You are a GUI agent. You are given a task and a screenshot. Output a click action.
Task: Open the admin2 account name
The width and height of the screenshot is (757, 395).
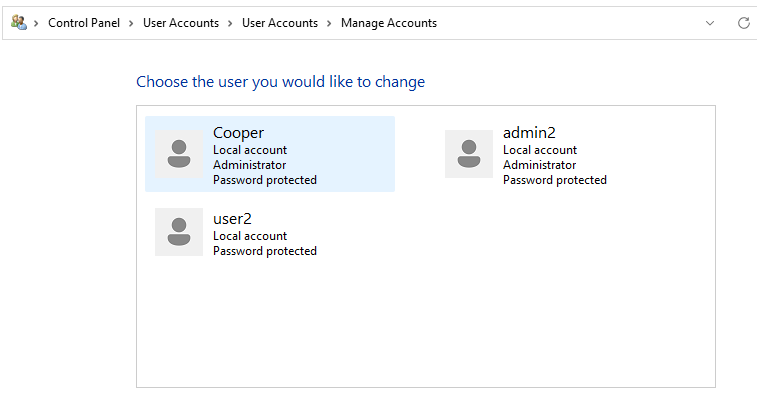pos(529,132)
